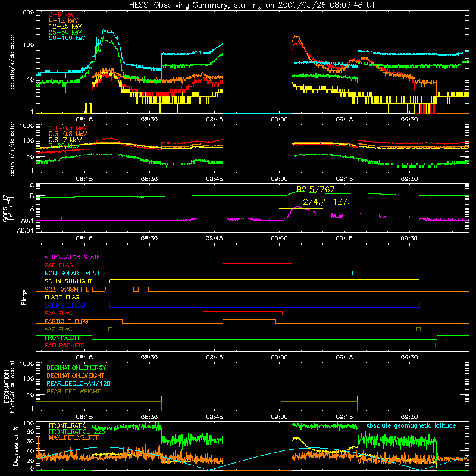Click the 0.8-7 MeV legend label
The image size is (476, 476).
tap(65, 140)
